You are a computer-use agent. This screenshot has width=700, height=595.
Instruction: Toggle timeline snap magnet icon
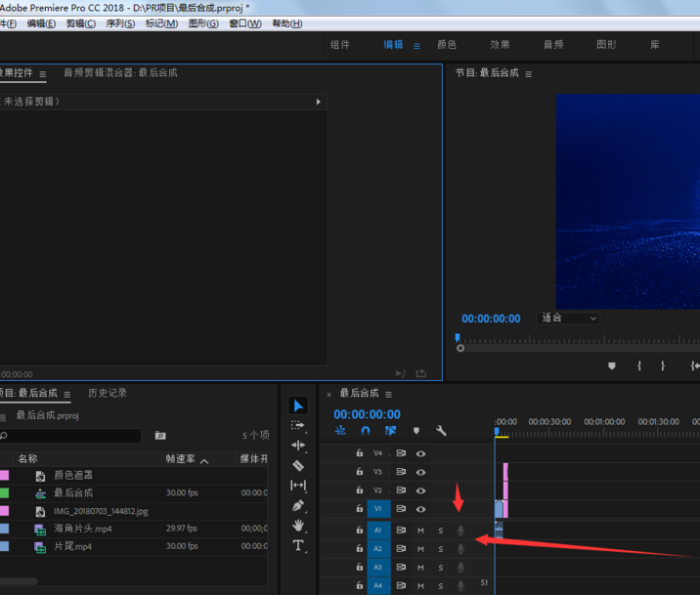(366, 430)
